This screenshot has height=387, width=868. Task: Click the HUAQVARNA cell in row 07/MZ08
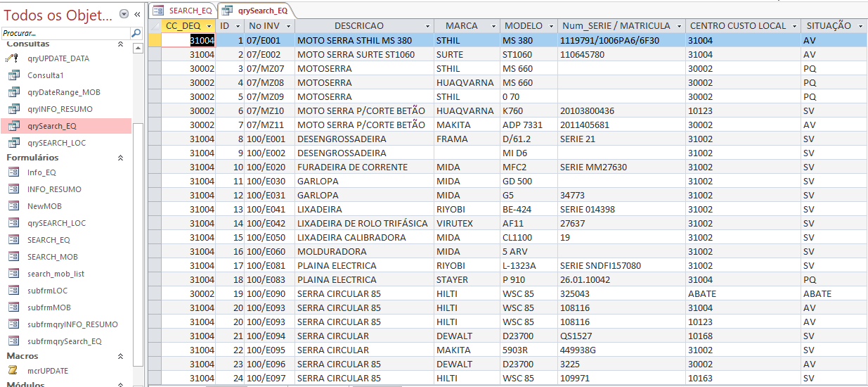(467, 82)
